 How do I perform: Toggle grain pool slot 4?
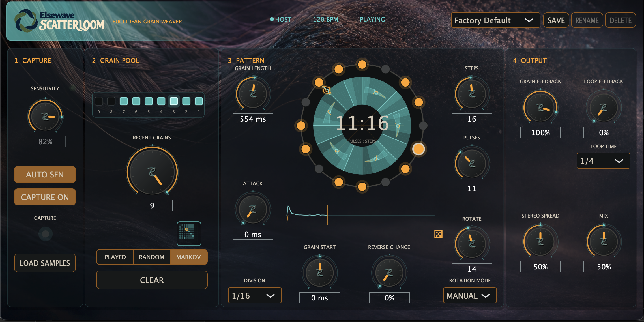[161, 101]
